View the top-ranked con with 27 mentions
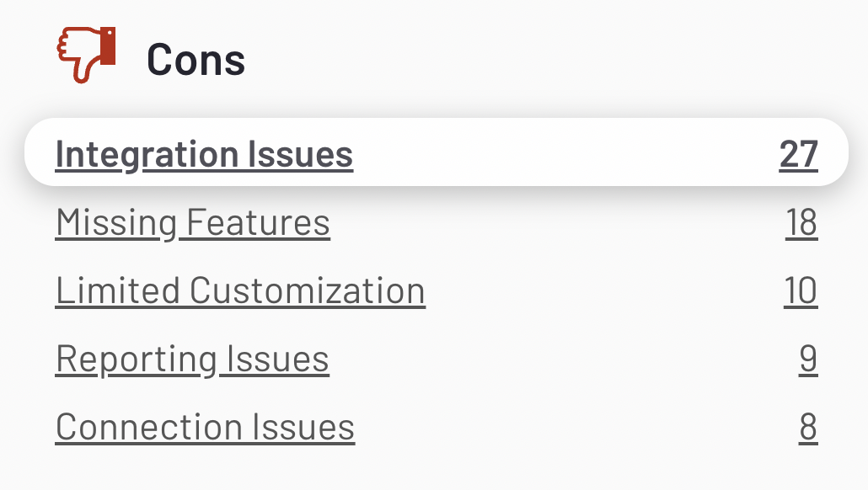This screenshot has width=868, height=490. tap(203, 153)
